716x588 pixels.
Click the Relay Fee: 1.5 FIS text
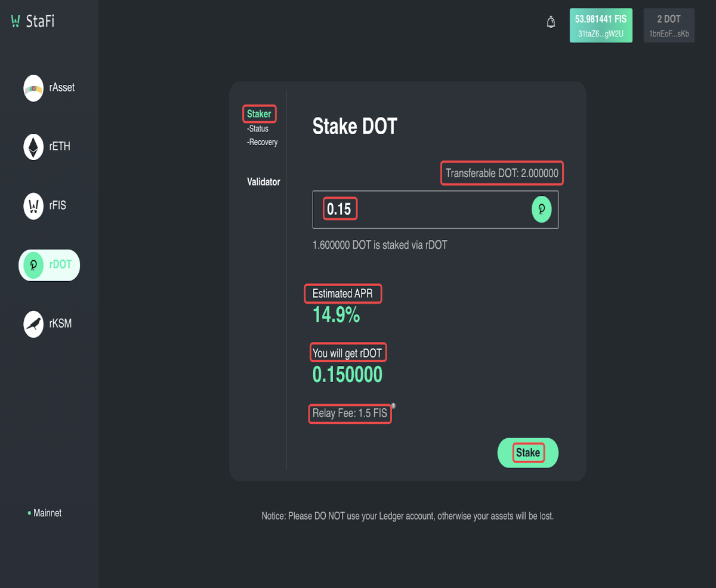pyautogui.click(x=350, y=414)
